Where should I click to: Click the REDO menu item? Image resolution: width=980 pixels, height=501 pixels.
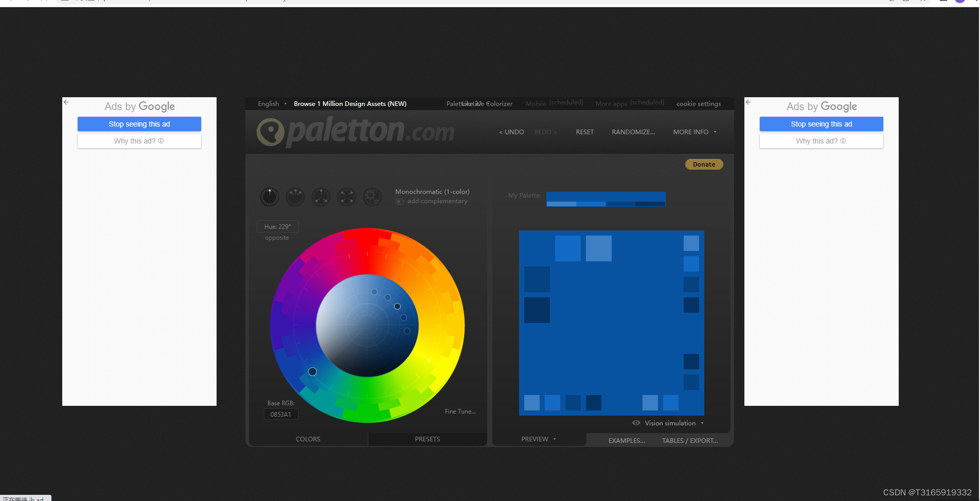point(546,132)
